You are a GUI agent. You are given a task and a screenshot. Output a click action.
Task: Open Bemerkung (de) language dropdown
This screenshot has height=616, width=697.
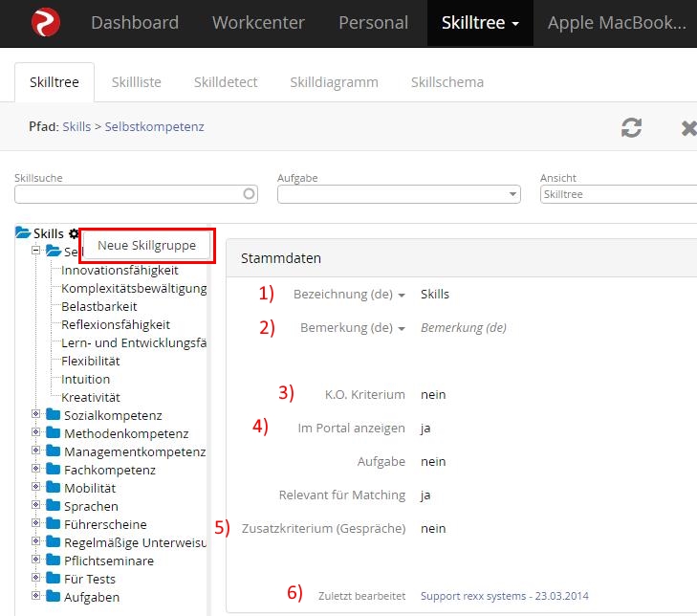(402, 329)
